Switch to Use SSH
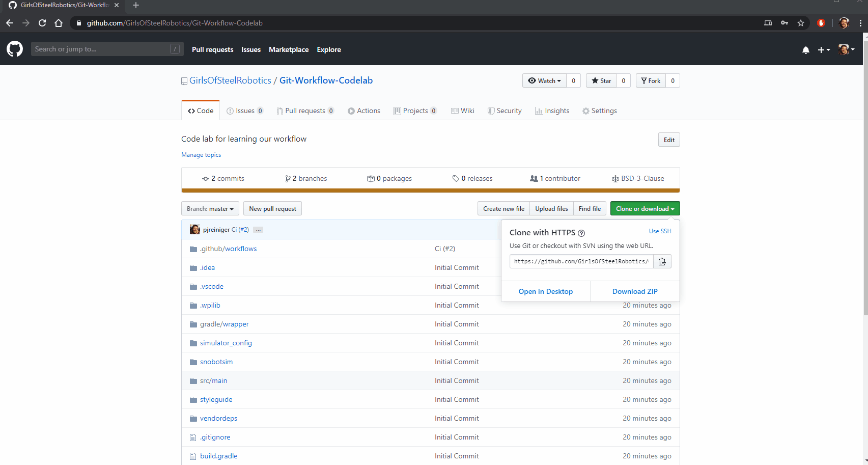 click(x=660, y=231)
